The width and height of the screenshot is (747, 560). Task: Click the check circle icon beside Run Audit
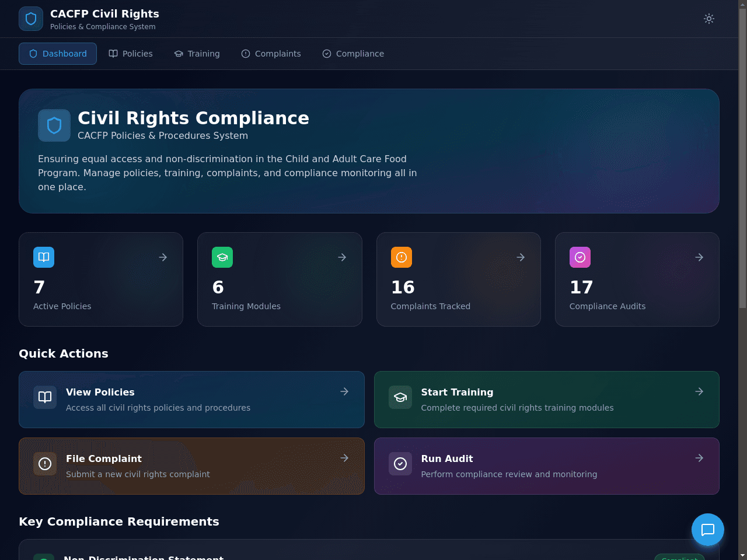point(400,464)
